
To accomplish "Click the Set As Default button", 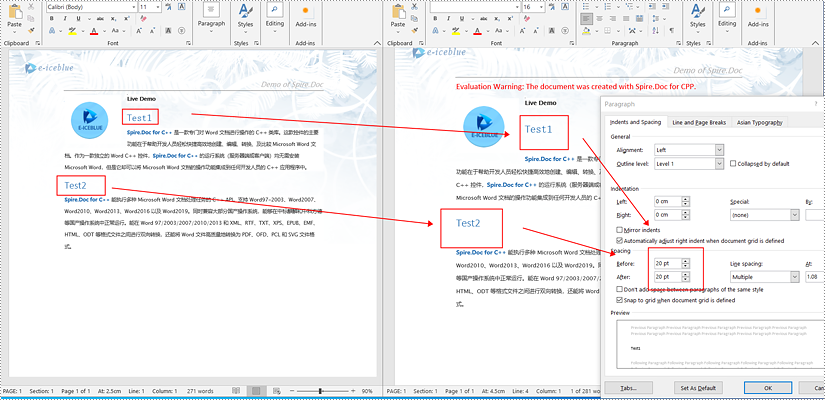I will [698, 388].
